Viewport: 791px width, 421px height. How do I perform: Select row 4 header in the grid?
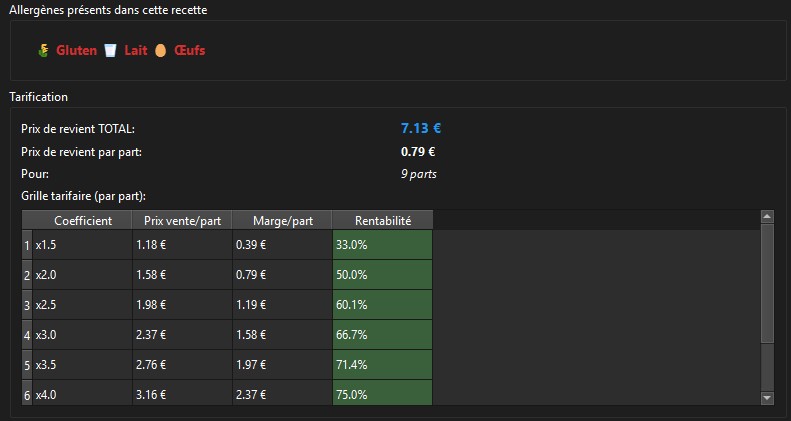[26, 335]
